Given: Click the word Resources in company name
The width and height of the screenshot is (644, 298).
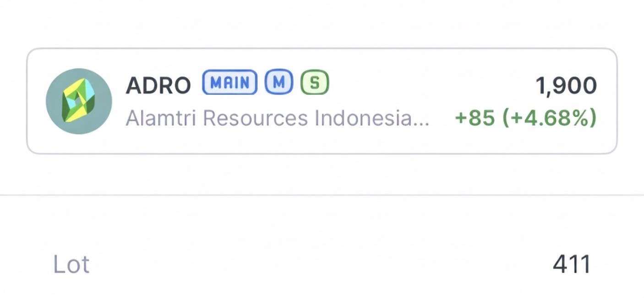Looking at the screenshot, I should tap(255, 119).
